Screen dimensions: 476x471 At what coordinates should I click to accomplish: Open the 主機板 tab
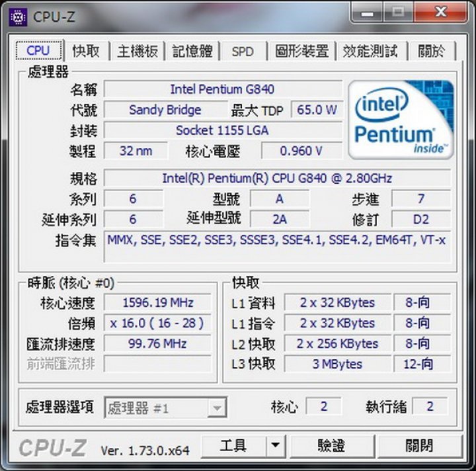[138, 51]
